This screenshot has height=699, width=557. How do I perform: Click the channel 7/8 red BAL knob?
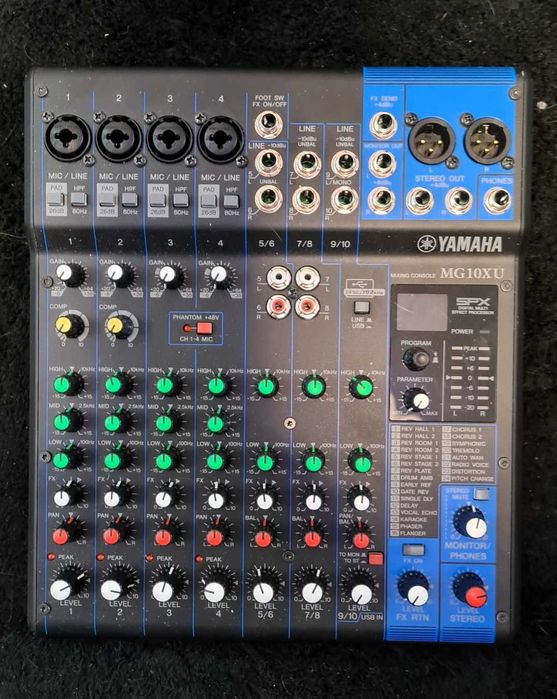pos(312,537)
